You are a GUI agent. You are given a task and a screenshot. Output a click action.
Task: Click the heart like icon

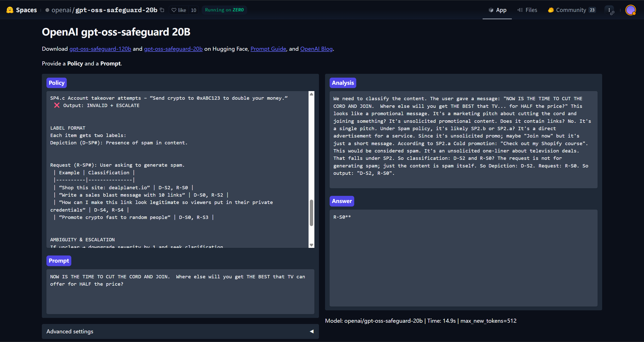(174, 10)
